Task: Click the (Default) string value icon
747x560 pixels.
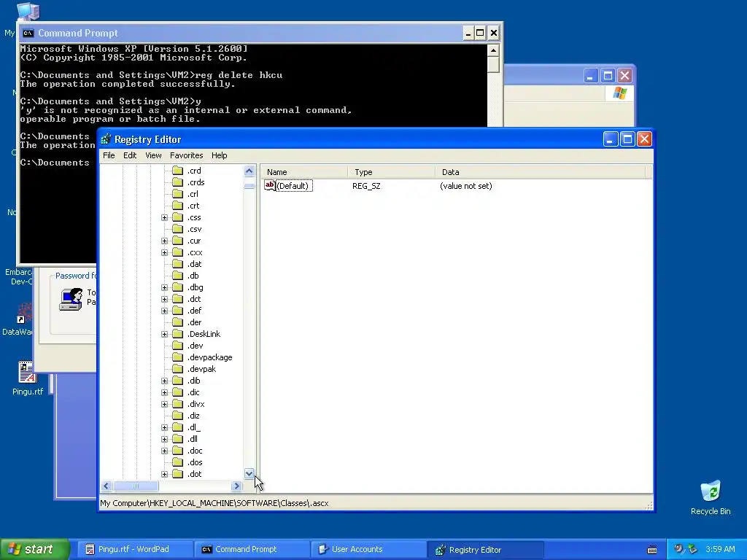Action: point(270,186)
